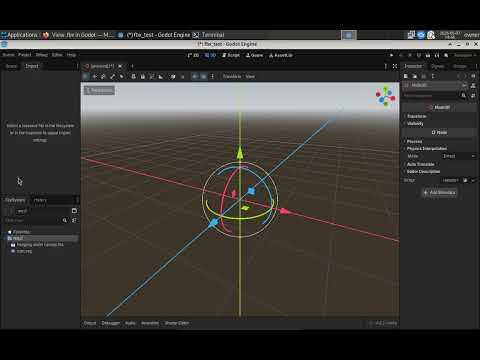
Task: Click the Stop running project icon
Action: 410,55
